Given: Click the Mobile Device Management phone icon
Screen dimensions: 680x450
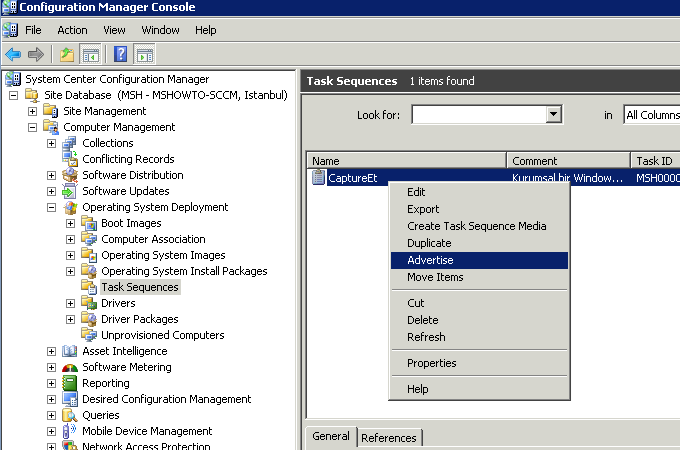Looking at the screenshot, I should coord(69,431).
